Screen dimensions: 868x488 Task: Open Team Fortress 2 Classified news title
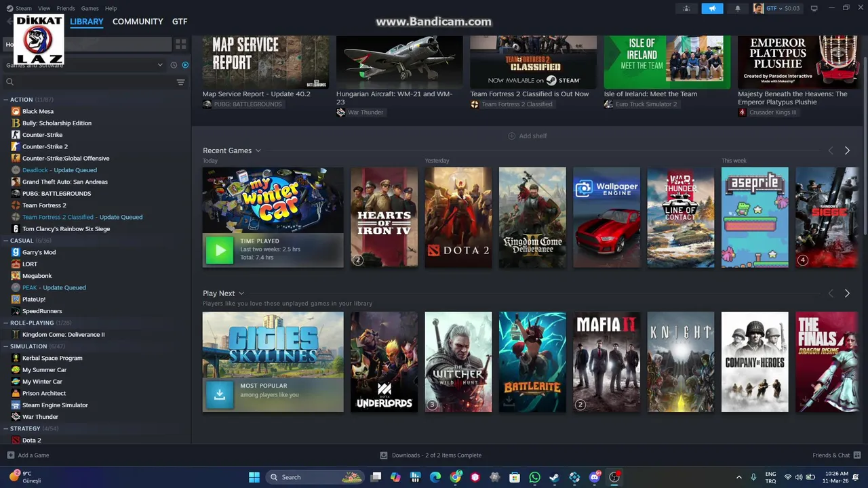click(530, 94)
